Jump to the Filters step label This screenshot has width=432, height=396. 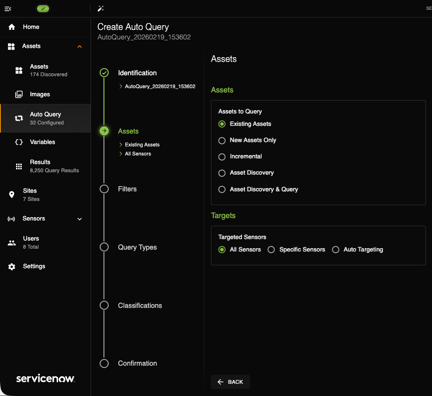[x=127, y=189]
